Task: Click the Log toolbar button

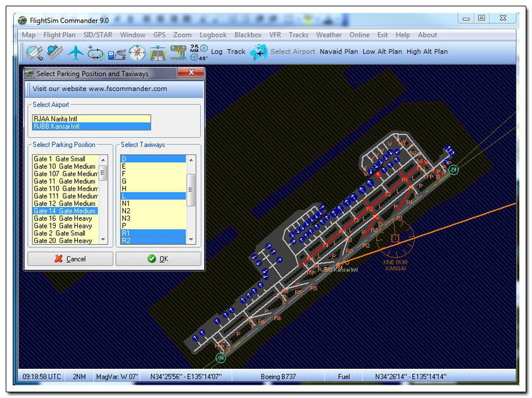Action: point(217,51)
